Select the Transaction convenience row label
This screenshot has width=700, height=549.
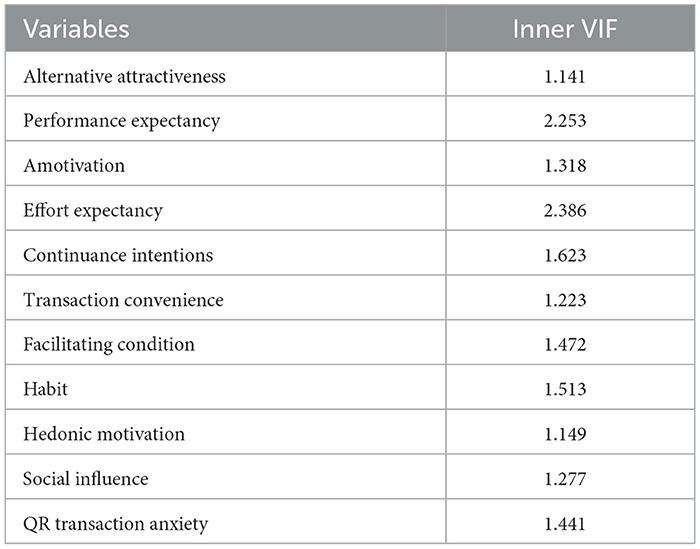(123, 300)
